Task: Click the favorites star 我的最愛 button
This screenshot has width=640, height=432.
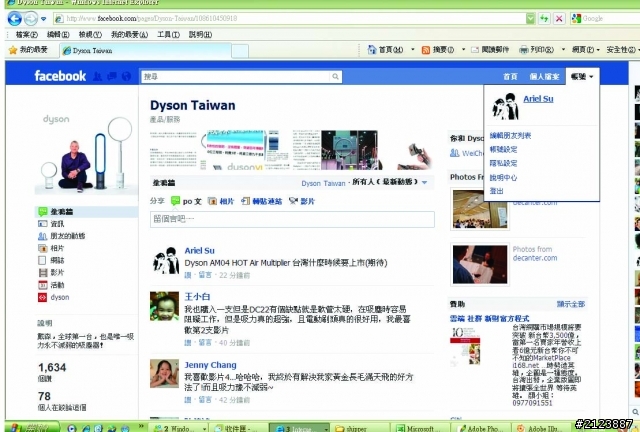Action: 28,50
